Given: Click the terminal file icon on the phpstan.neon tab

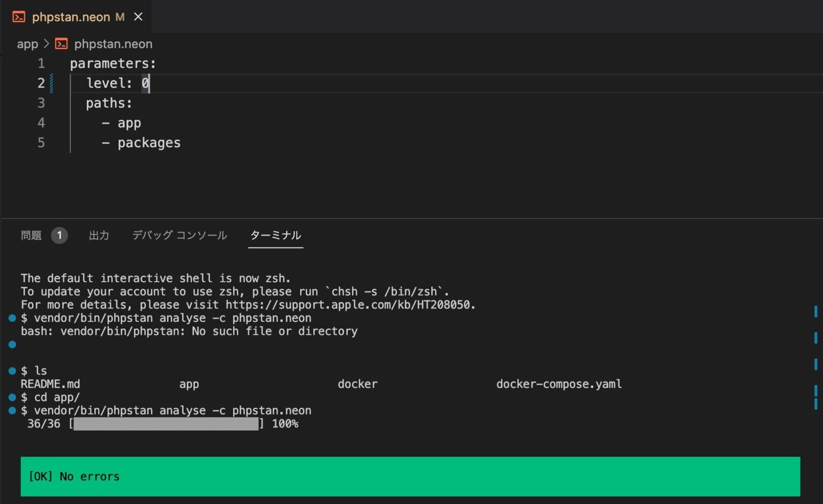Looking at the screenshot, I should 19,17.
